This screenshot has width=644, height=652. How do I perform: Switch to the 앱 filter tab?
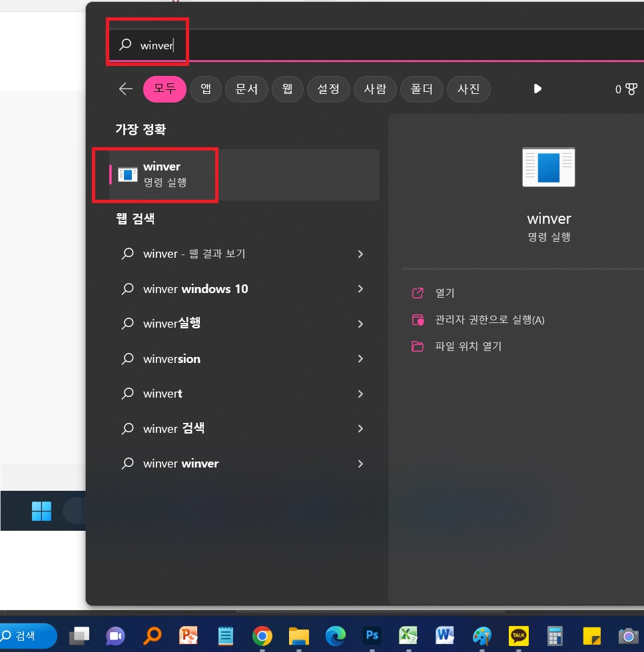tap(206, 89)
